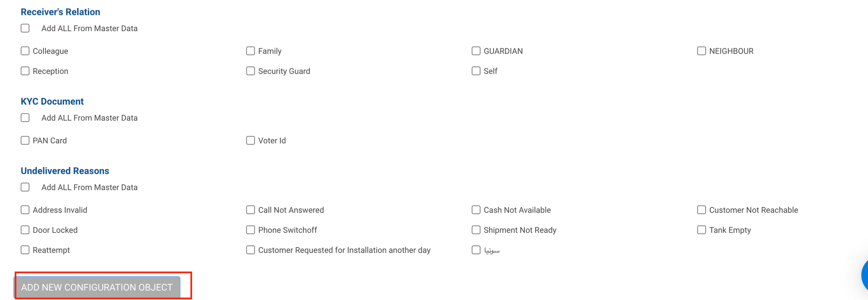Tick the Tank Empty checkbox
This screenshot has height=300, width=868.
tap(702, 230)
